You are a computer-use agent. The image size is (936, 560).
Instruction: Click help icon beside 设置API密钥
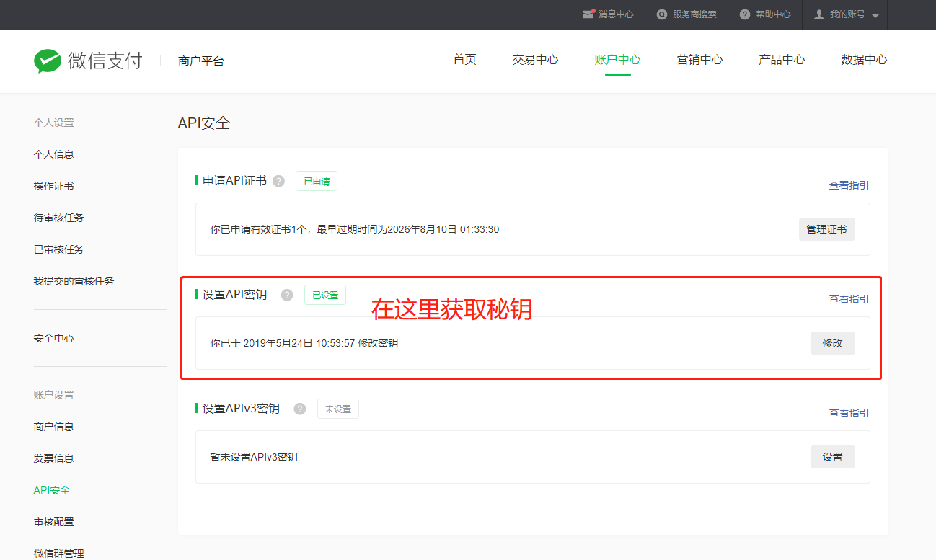tap(287, 295)
